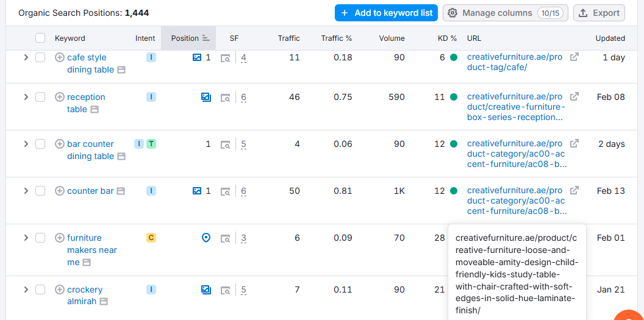The width and height of the screenshot is (644, 320).
Task: Open Manage columns options
Action: click(505, 13)
